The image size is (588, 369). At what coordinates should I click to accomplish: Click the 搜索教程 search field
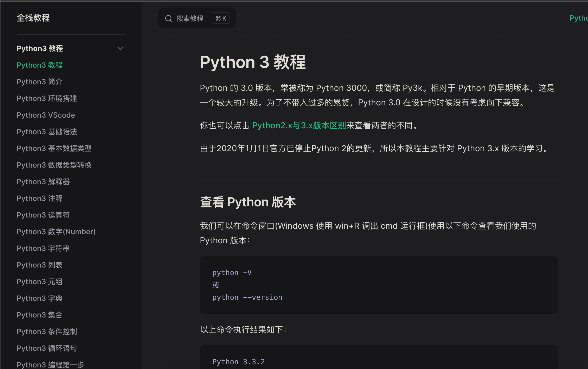[190, 18]
